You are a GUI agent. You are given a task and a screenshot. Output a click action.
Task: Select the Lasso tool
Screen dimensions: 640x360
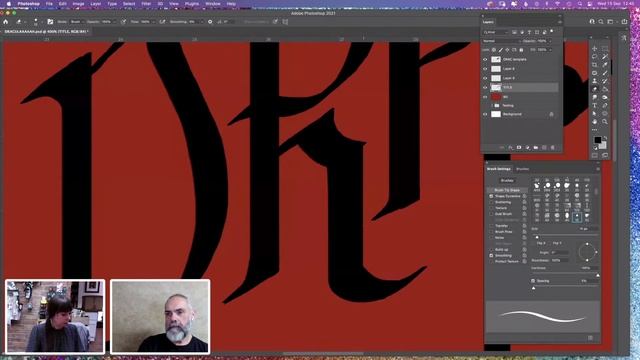[x=595, y=57]
